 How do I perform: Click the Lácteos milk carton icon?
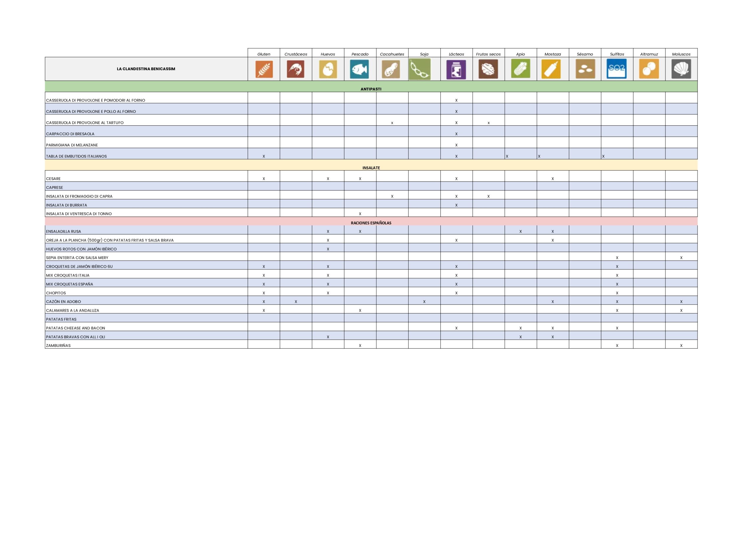tap(456, 69)
